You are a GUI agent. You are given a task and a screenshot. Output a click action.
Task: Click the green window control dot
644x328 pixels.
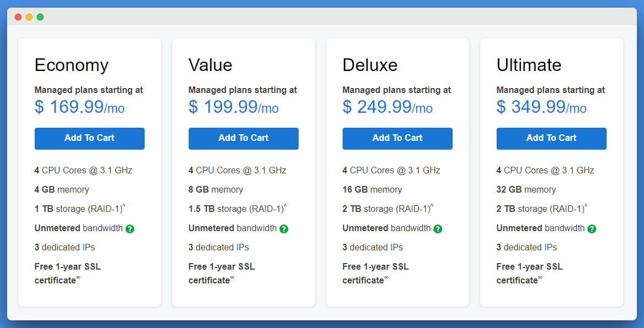tap(40, 17)
